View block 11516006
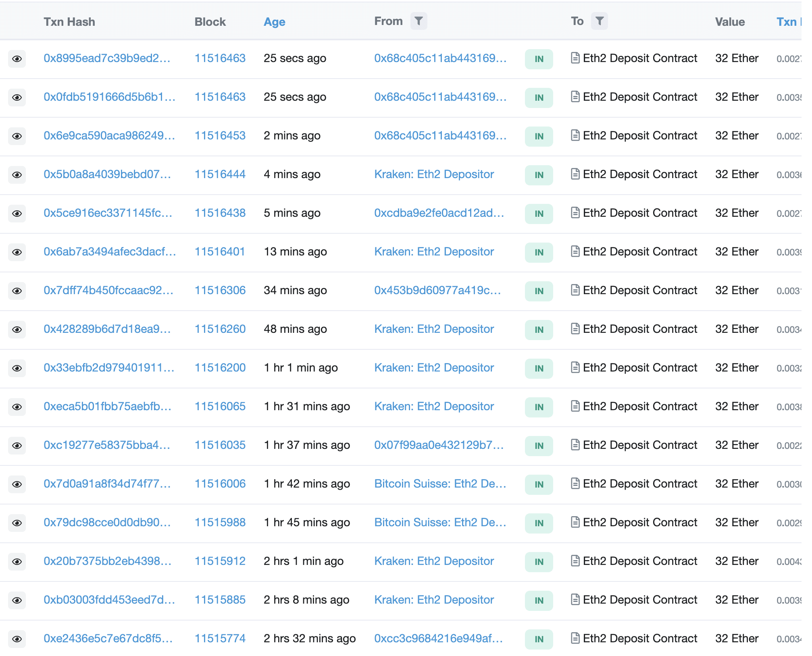This screenshot has width=812, height=656. click(220, 484)
